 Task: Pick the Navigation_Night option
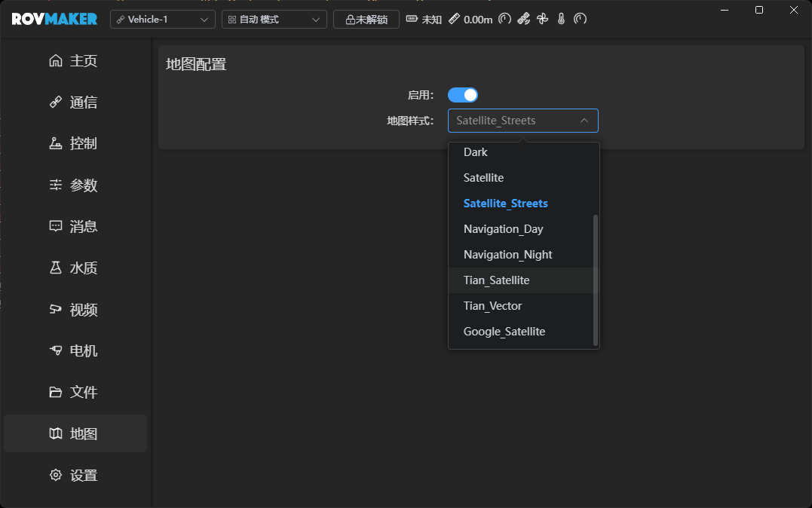tap(508, 255)
